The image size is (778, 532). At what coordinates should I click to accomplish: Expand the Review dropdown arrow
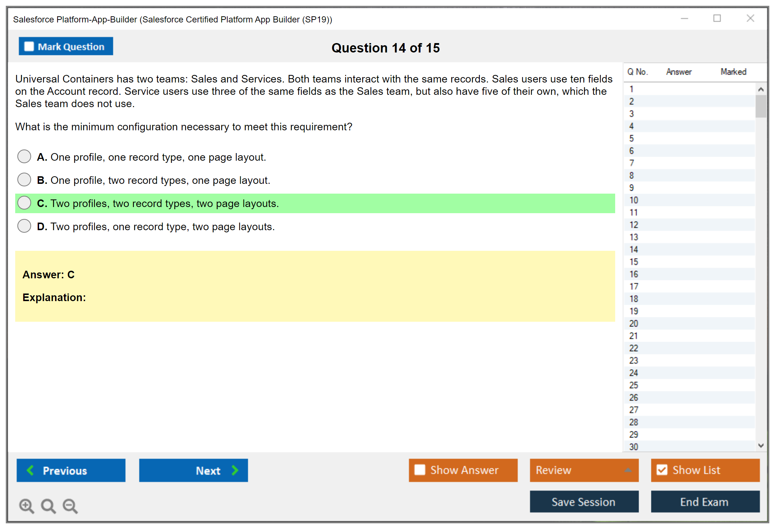[x=628, y=470]
